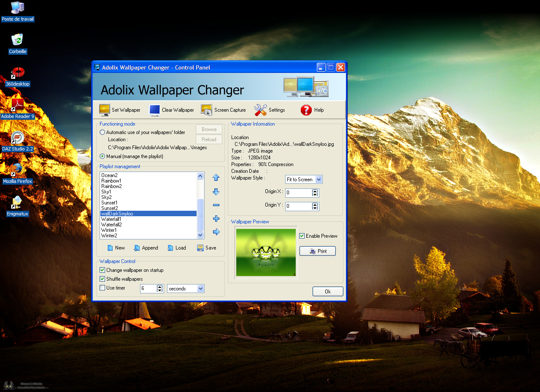
Task: Open the timer units seconds dropdown
Action: coord(201,289)
